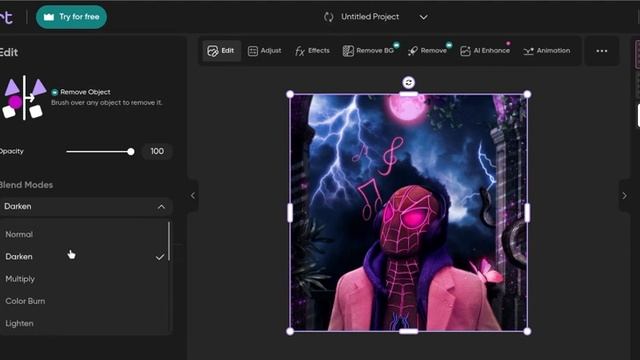Click the blend mode list scrollbar

point(169,242)
